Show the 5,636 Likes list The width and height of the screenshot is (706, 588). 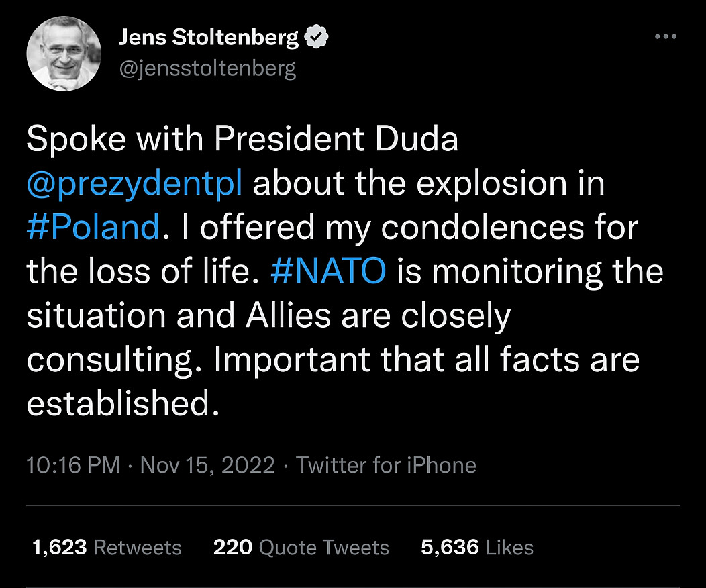[x=477, y=548]
